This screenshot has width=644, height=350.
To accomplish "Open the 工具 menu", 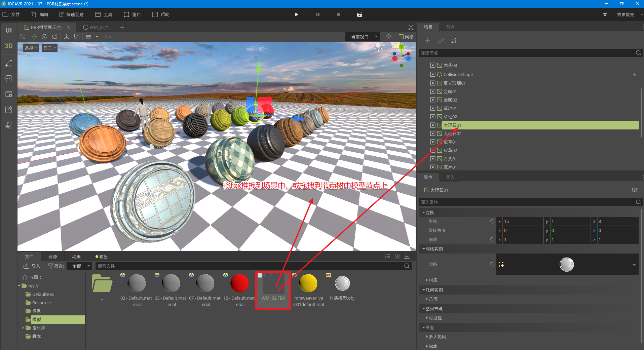I will [104, 14].
